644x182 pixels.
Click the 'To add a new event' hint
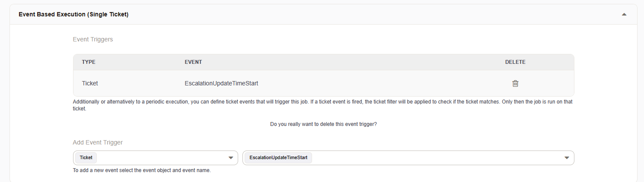coord(142,170)
